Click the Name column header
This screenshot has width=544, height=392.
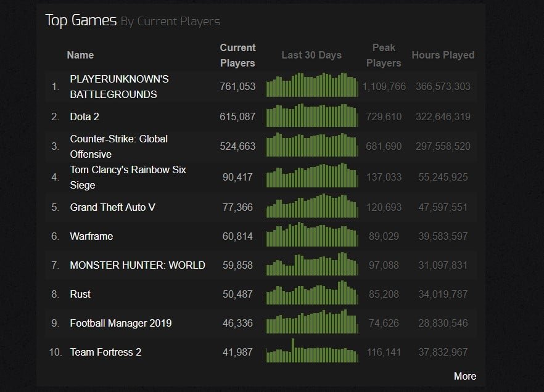(80, 55)
